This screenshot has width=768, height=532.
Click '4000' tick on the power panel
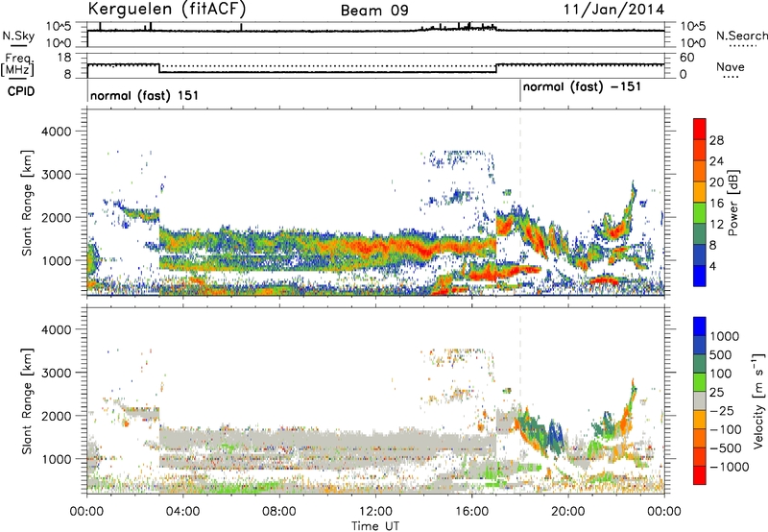[x=57, y=132]
